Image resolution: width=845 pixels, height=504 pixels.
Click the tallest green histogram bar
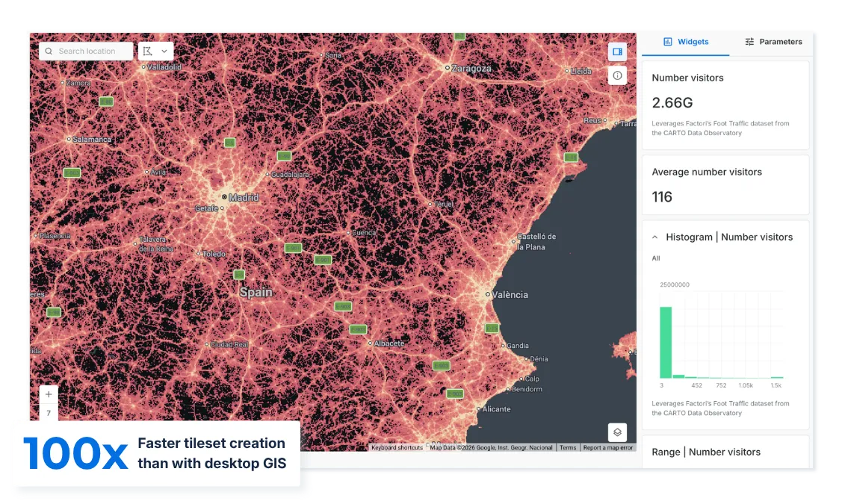(x=666, y=343)
